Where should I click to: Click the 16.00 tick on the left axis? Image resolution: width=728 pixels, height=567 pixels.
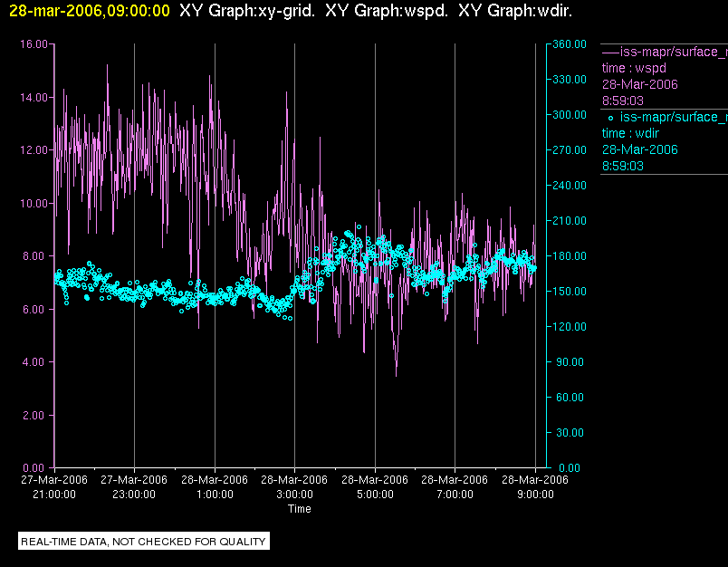33,43
